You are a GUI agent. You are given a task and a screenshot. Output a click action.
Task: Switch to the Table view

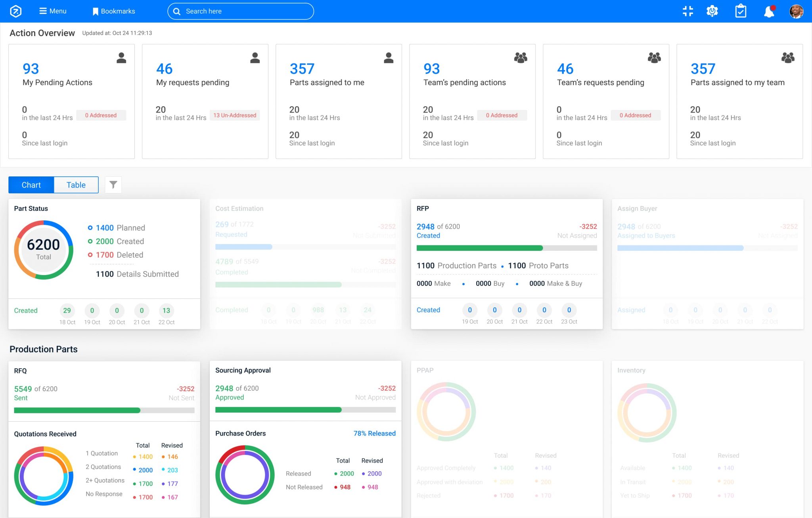[x=76, y=184]
